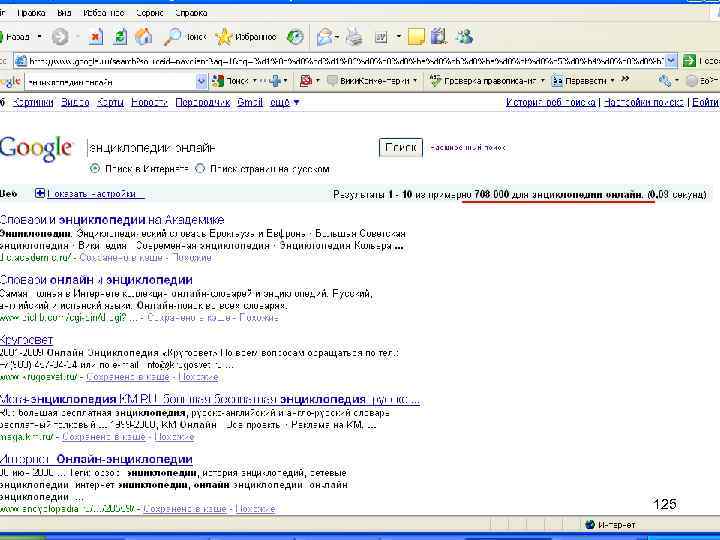Open the Справка menu
The image size is (720, 540).
(x=191, y=13)
